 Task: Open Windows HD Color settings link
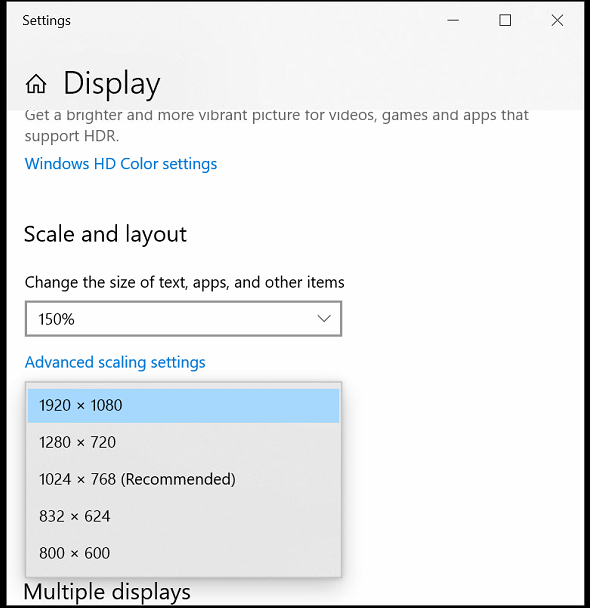(121, 164)
